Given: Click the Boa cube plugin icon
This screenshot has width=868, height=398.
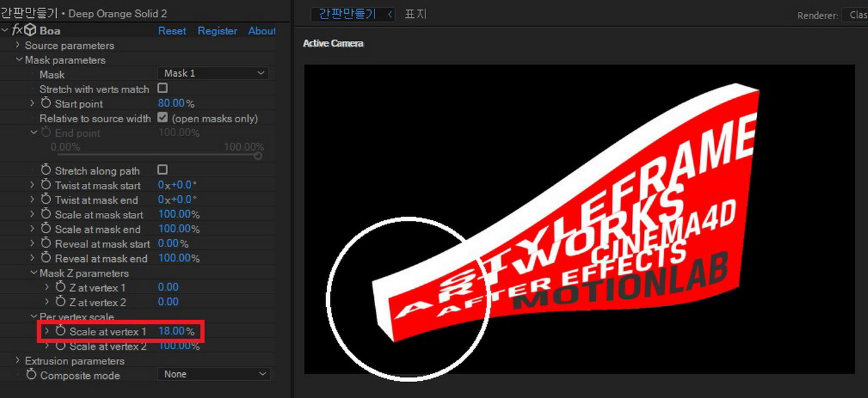Looking at the screenshot, I should [x=30, y=30].
